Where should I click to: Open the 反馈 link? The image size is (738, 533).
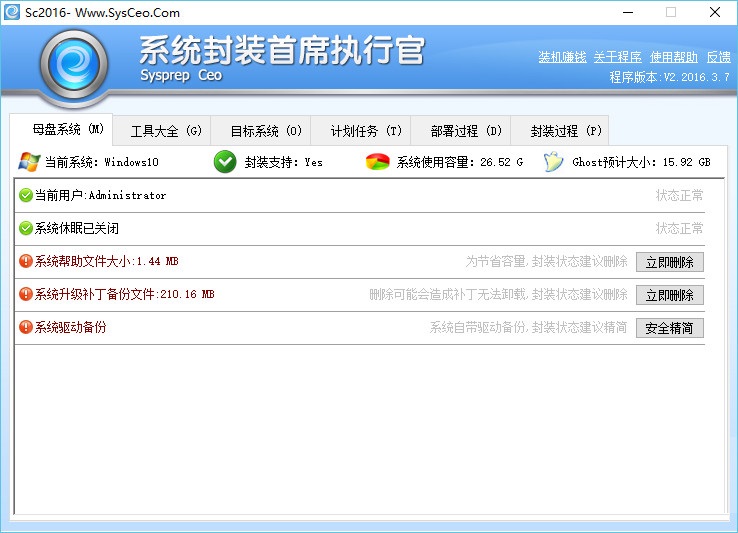tap(719, 57)
